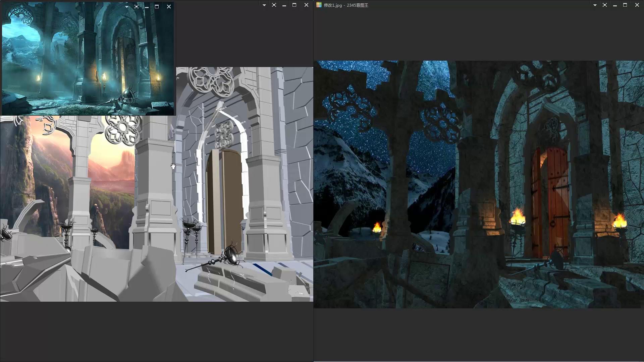Screen dimensions: 644x362
Task: Enter fullscreen in the small blue reference window
Action: [x=137, y=7]
